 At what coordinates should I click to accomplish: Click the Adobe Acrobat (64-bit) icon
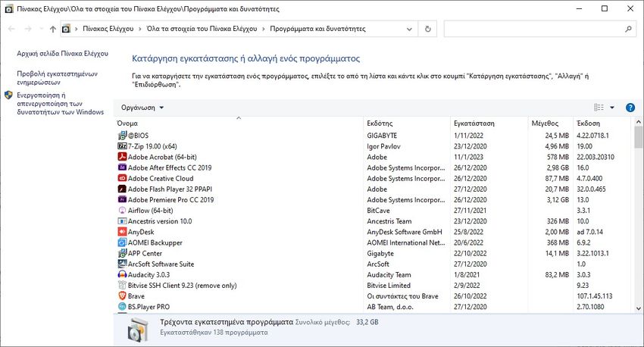click(122, 157)
